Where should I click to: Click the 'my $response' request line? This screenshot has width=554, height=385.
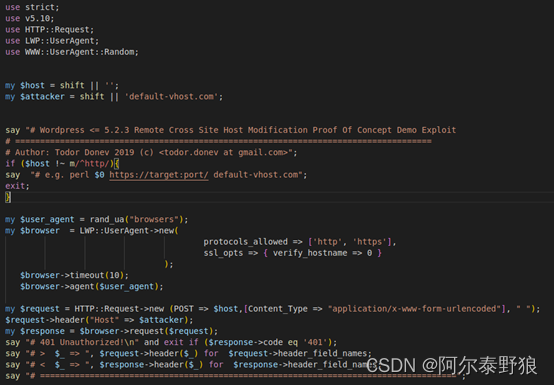tap(111, 331)
